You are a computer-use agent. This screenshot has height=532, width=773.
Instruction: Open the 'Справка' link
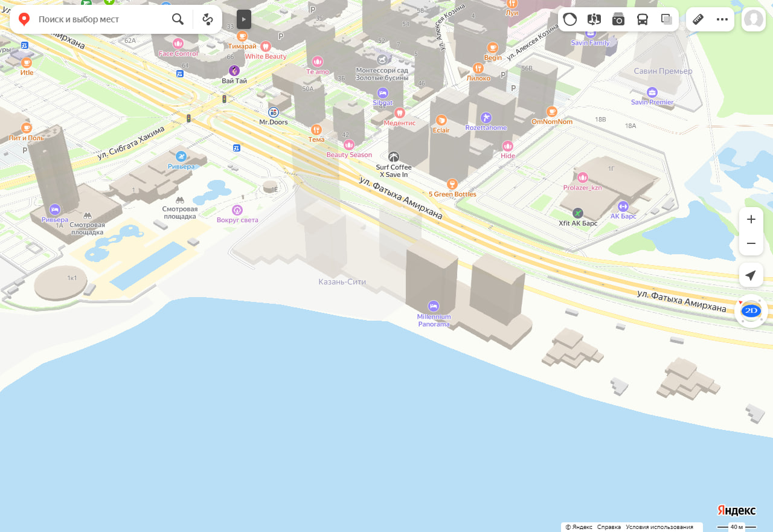[609, 527]
